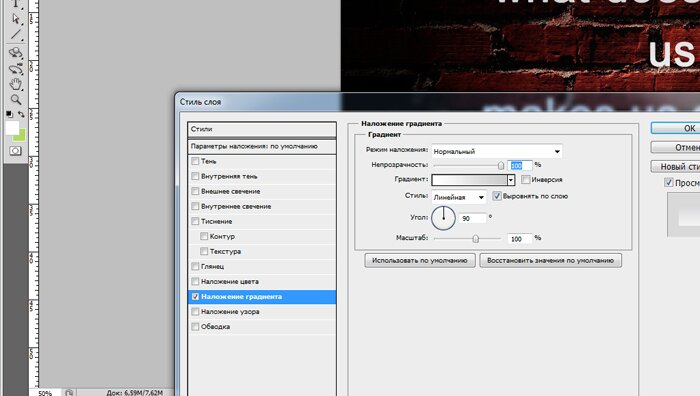This screenshot has width=700, height=396.
Task: Select the 3D Object Rotate tool
Action: (x=16, y=53)
